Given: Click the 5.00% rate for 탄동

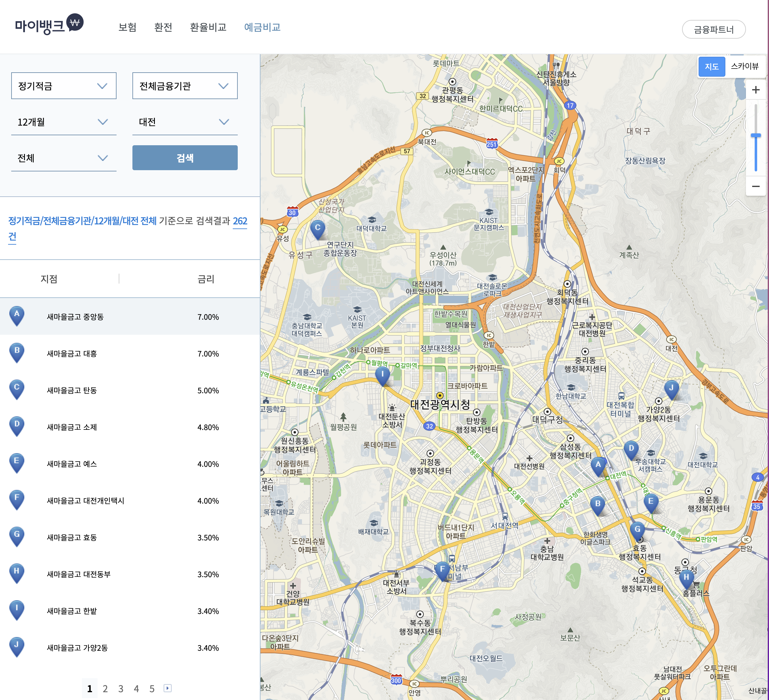Looking at the screenshot, I should 208,391.
